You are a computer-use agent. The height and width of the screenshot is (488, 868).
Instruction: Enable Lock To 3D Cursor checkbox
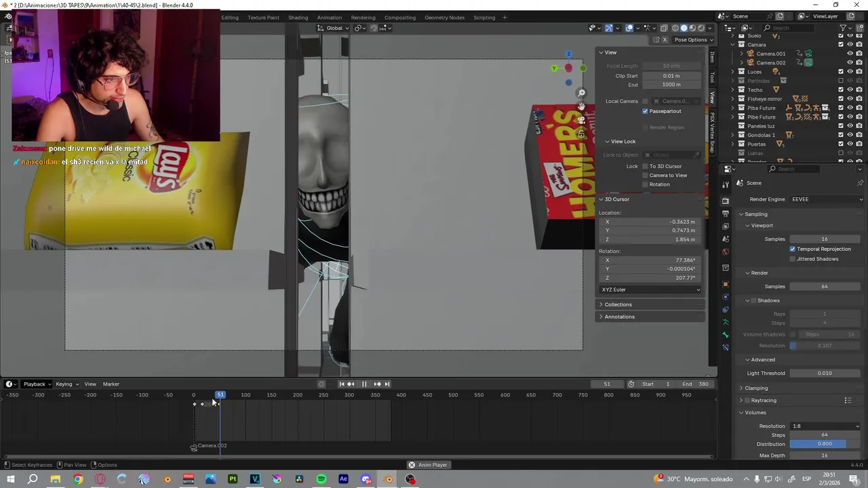(645, 166)
